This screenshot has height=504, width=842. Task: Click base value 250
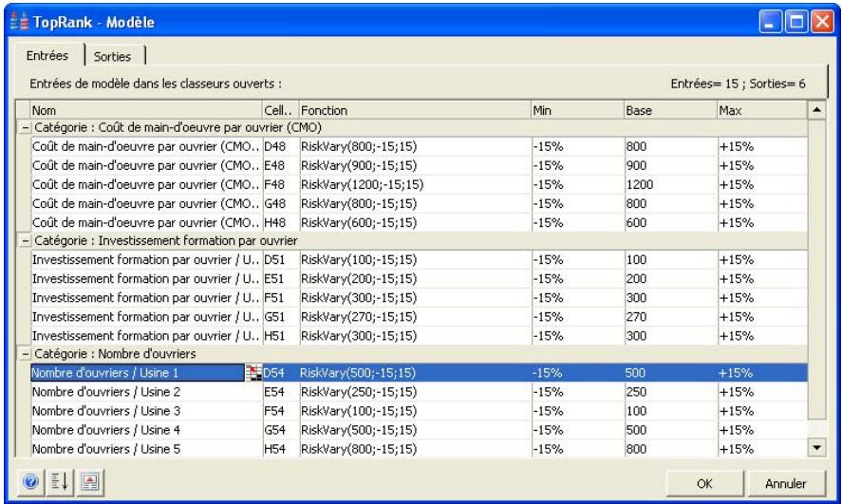pos(636,392)
